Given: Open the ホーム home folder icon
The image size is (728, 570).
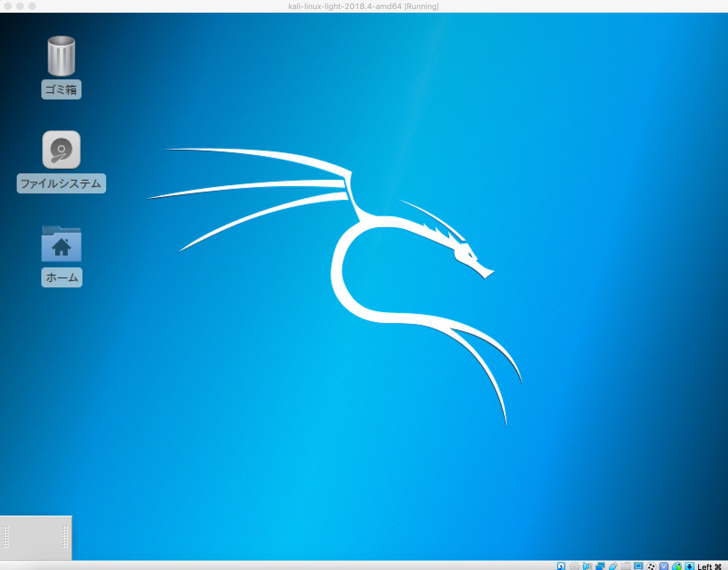Looking at the screenshot, I should (x=61, y=244).
